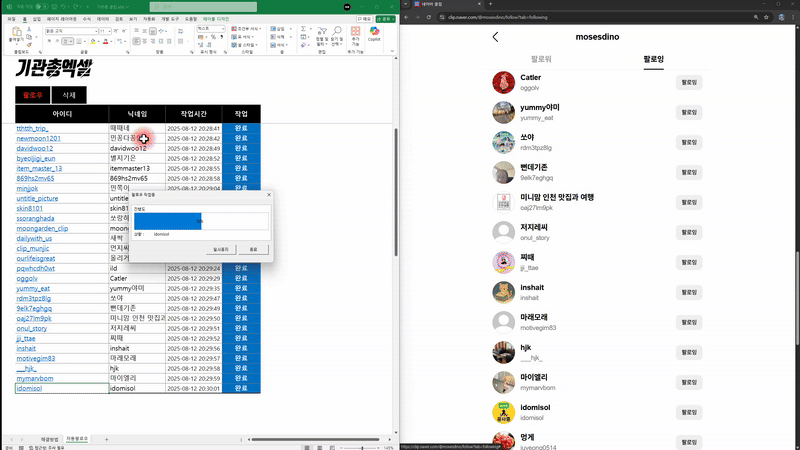
Task: Click the Excel horizontal scrollbar
Action: coord(315,439)
